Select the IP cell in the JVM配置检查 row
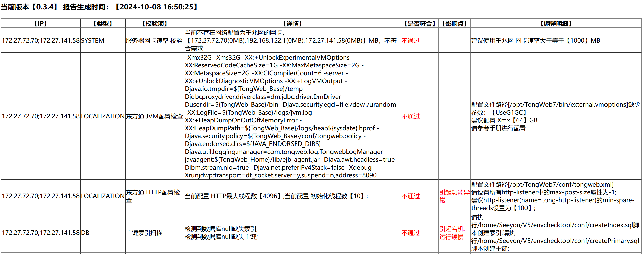This screenshot has height=254, width=644. pyautogui.click(x=41, y=116)
